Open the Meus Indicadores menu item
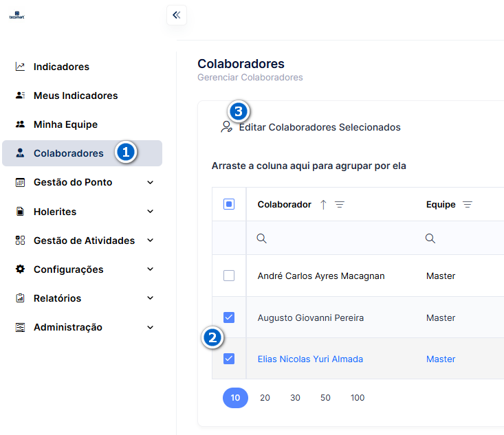This screenshot has height=435, width=504. (82, 96)
